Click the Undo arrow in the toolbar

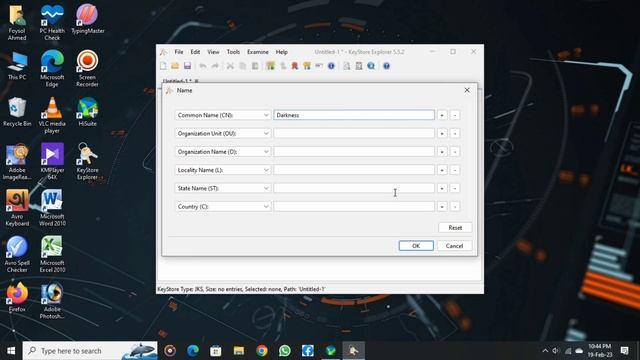pyautogui.click(x=203, y=66)
